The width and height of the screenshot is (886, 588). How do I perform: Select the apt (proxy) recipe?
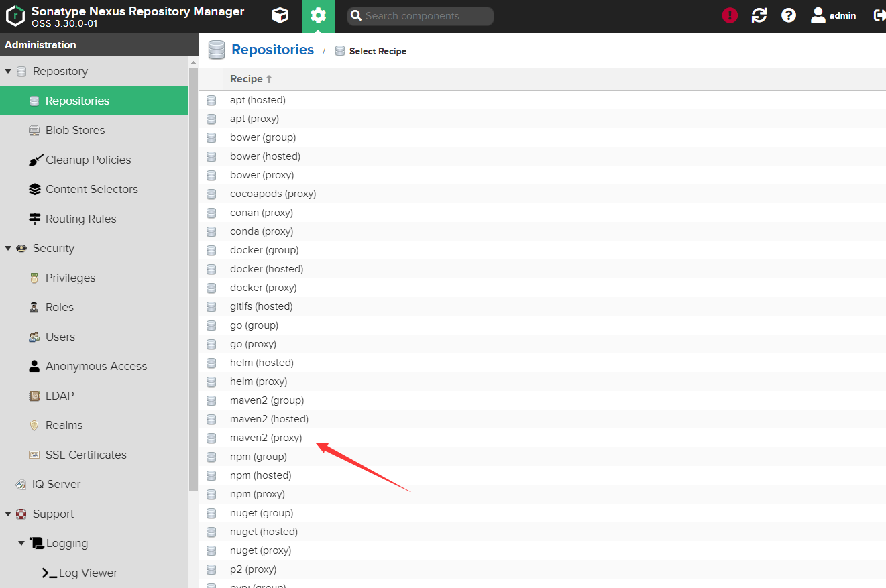coord(543,119)
